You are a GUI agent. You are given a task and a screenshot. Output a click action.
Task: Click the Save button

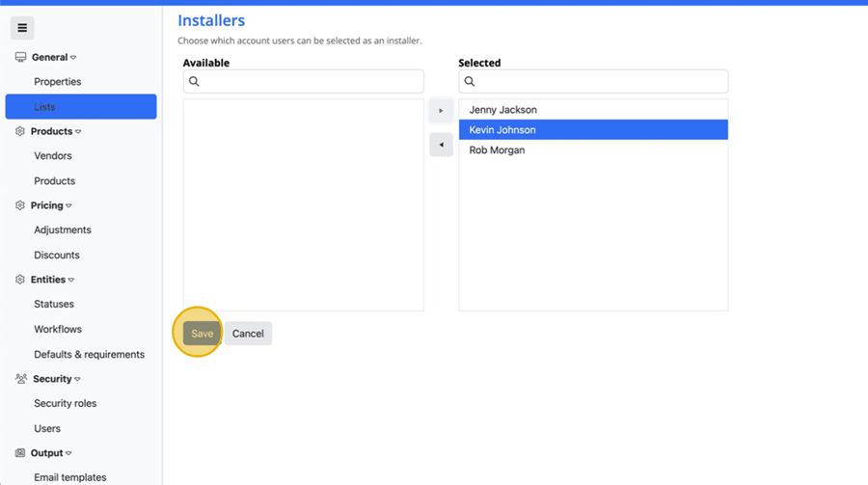pyautogui.click(x=202, y=334)
